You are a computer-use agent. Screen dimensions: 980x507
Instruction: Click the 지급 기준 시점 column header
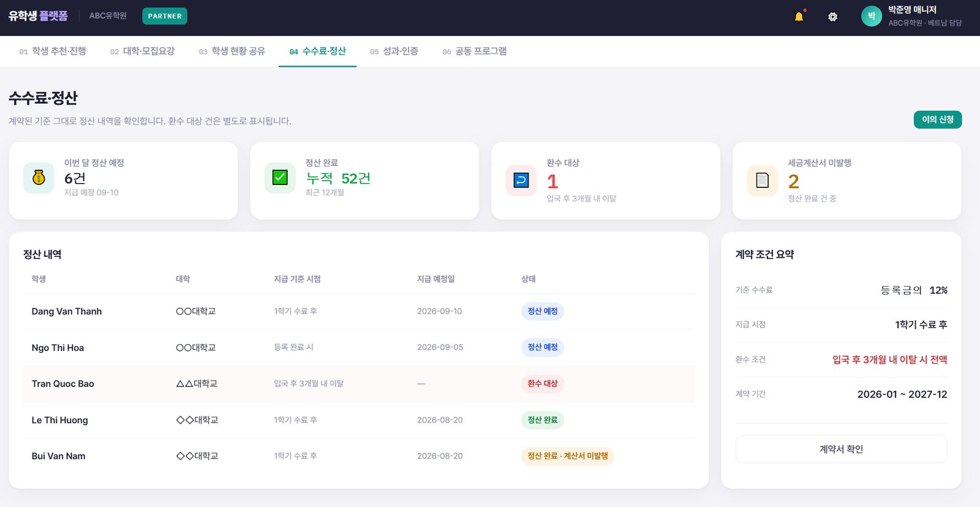(x=297, y=279)
